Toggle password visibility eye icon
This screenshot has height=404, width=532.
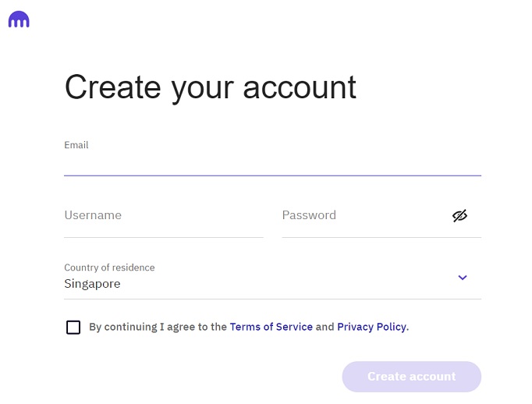coord(459,216)
